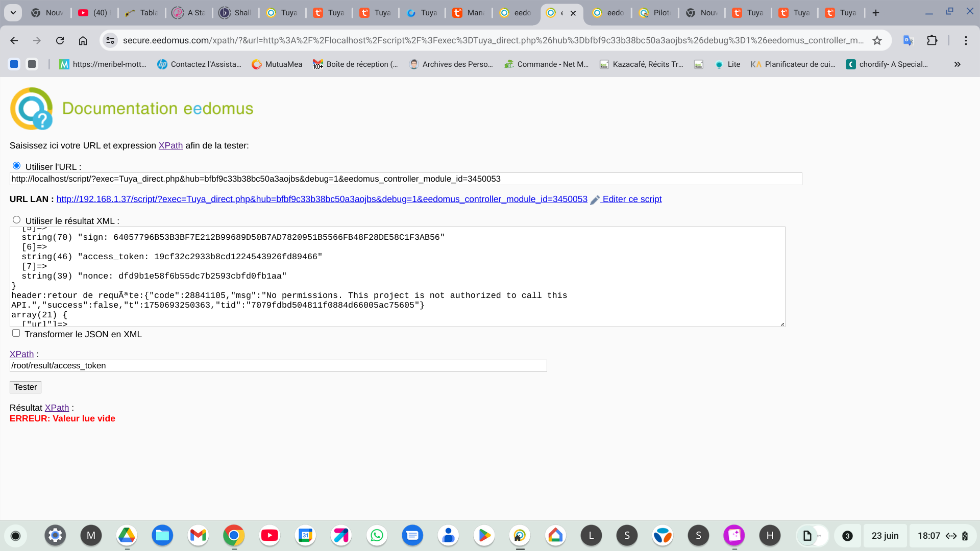Open the tab search chevron
The image size is (980, 551).
point(13,13)
